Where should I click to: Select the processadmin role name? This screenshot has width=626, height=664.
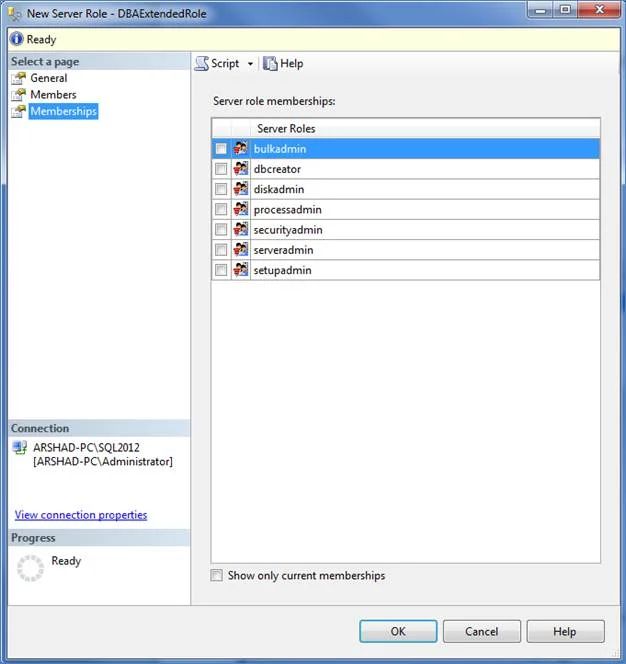[288, 209]
